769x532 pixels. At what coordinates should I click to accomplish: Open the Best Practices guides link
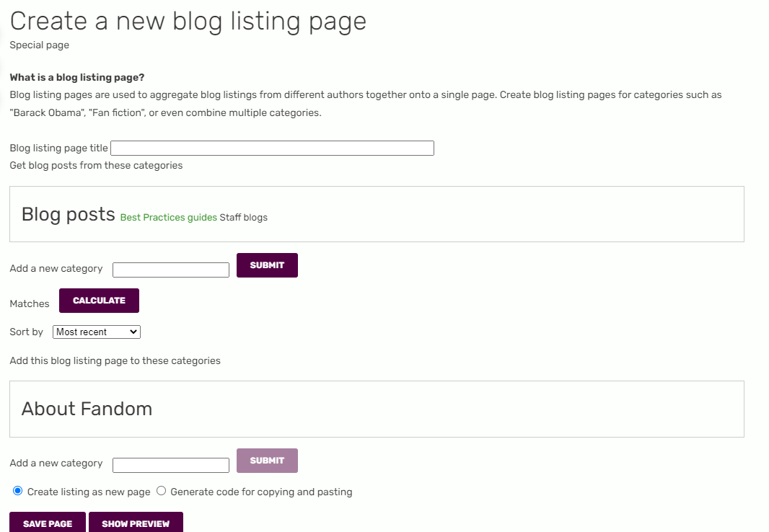point(168,218)
